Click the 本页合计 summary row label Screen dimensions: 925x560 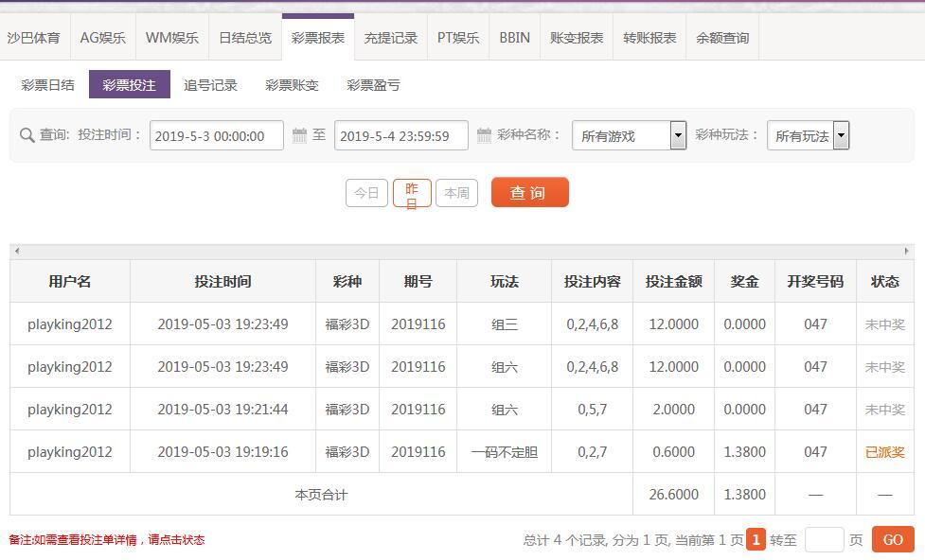(321, 495)
